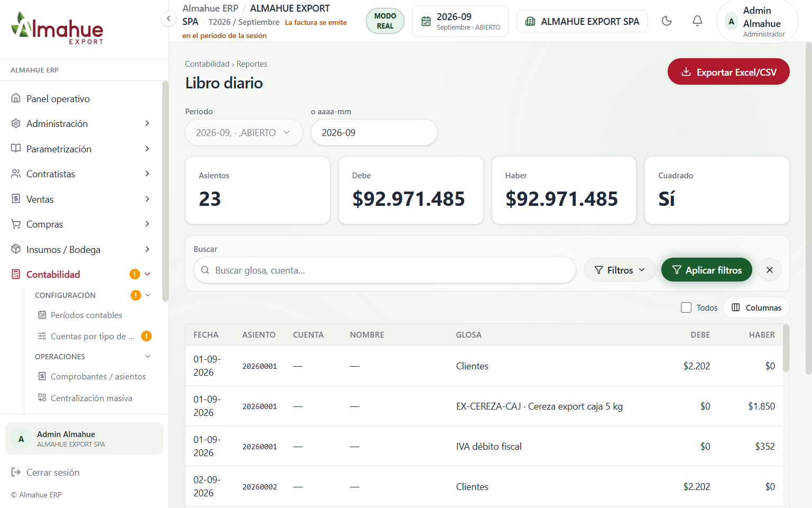Click the Contabilidad warning badge icon
Image resolution: width=812 pixels, height=508 pixels.
tap(135, 274)
